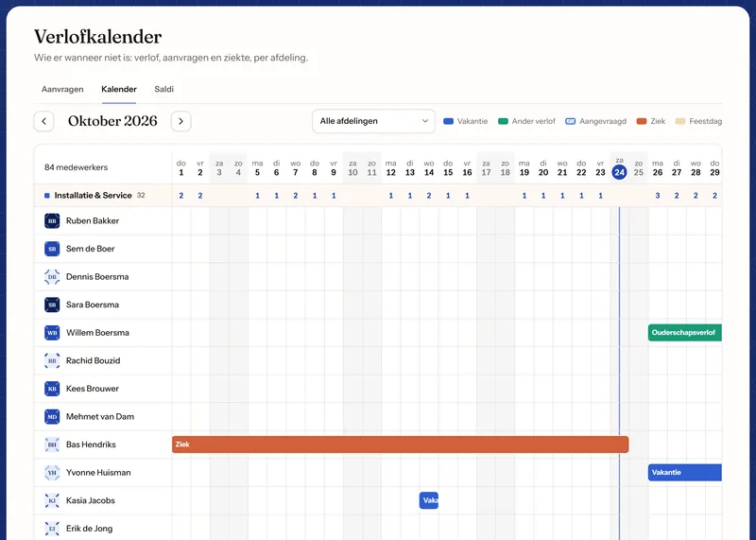Image resolution: width=756 pixels, height=540 pixels.
Task: Click the Ander verlof legend swatch
Action: 503,122
